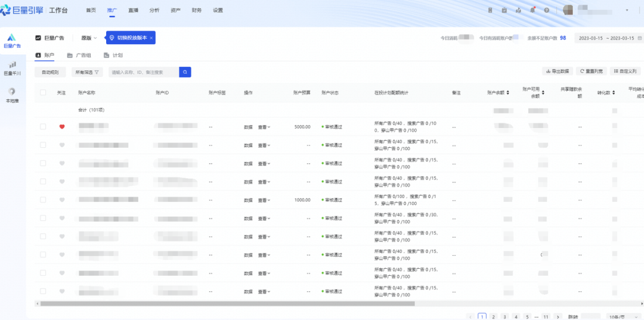Go to page 3
This screenshot has width=644, height=320.
(x=504, y=316)
